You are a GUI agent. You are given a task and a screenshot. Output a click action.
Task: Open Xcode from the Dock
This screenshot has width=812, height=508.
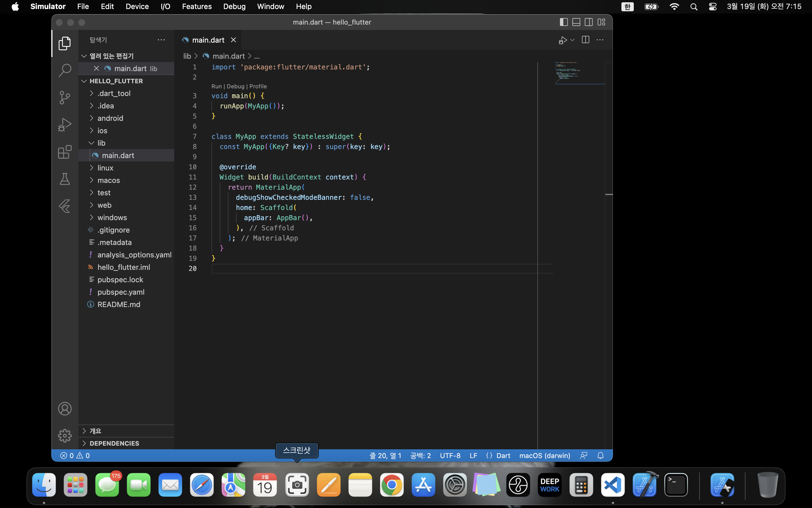644,485
